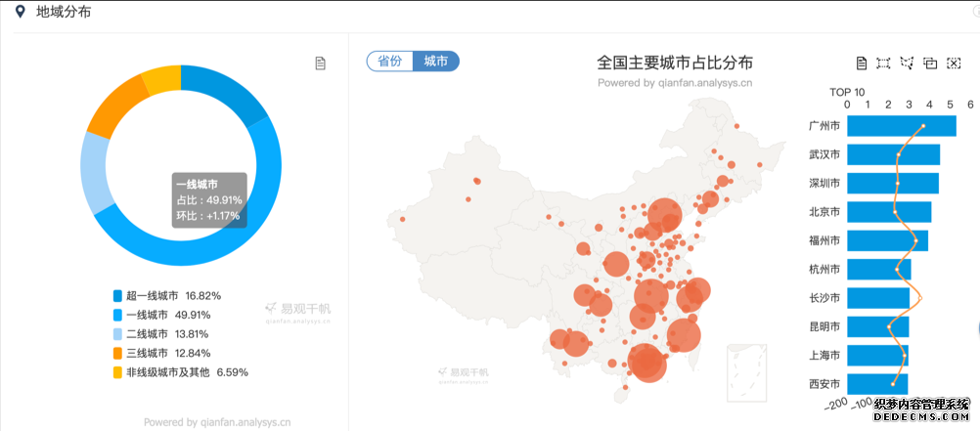Click the yellow 非线级城市及其他 legend swatch

(117, 372)
